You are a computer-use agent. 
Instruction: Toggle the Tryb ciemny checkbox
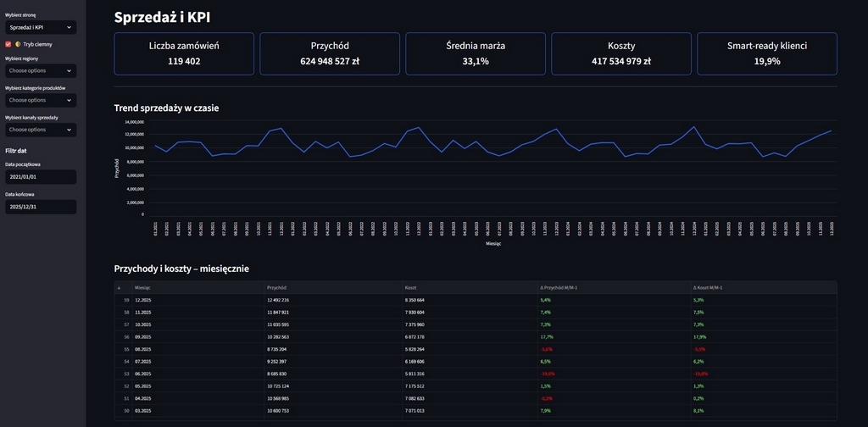[8, 44]
